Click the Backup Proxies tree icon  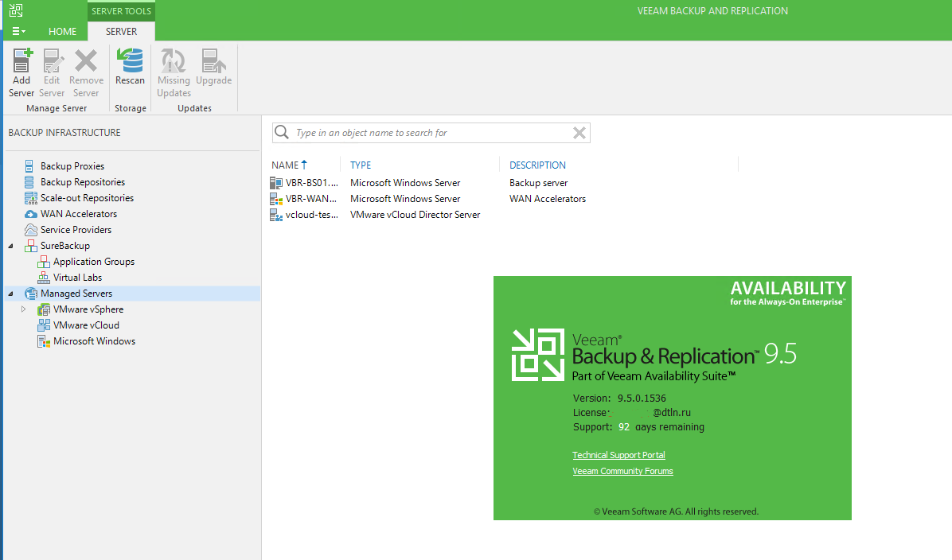[29, 165]
